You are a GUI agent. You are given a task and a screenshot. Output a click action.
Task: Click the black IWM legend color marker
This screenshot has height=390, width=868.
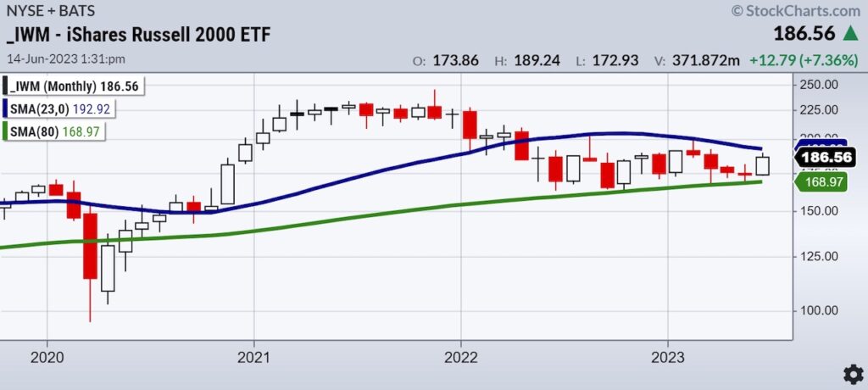(6, 86)
